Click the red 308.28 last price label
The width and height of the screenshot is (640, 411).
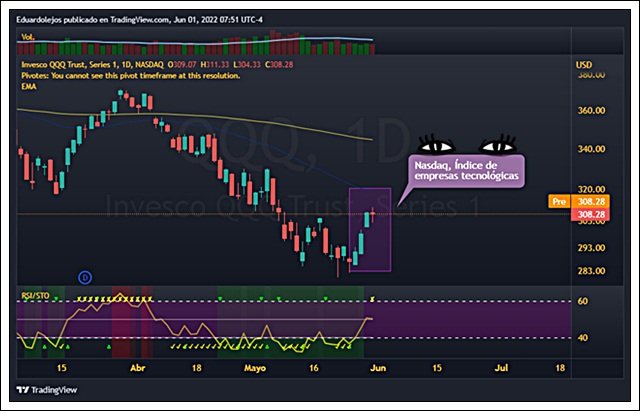tap(591, 214)
